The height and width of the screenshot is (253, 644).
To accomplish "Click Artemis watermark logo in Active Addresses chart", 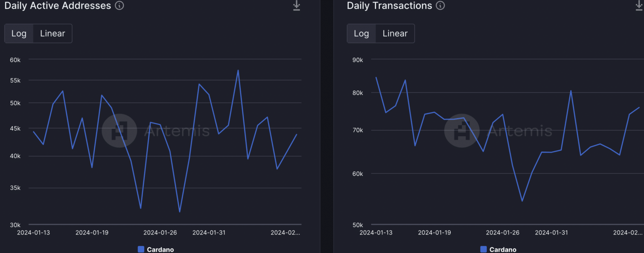I will point(119,131).
